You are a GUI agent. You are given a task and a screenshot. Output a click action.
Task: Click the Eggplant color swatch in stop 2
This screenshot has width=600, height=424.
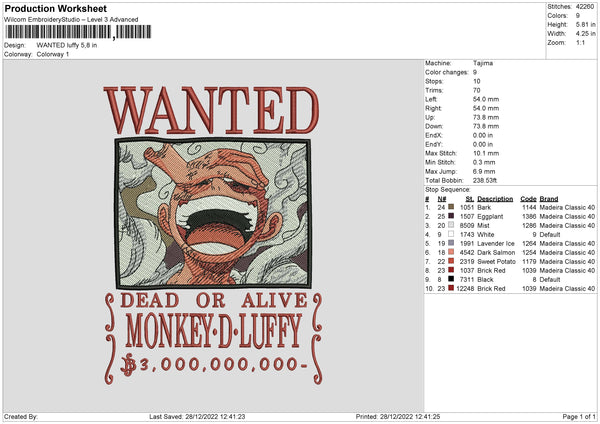pyautogui.click(x=451, y=216)
